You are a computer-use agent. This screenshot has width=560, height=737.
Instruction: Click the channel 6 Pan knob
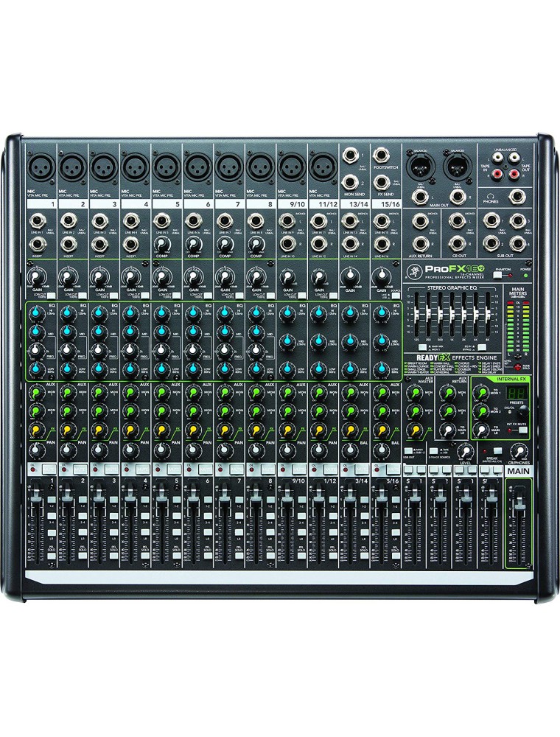pos(192,450)
